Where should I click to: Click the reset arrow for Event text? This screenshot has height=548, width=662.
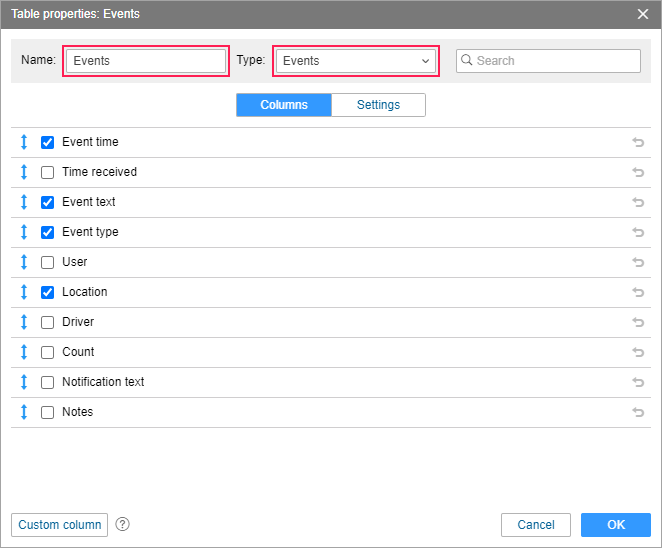(638, 202)
